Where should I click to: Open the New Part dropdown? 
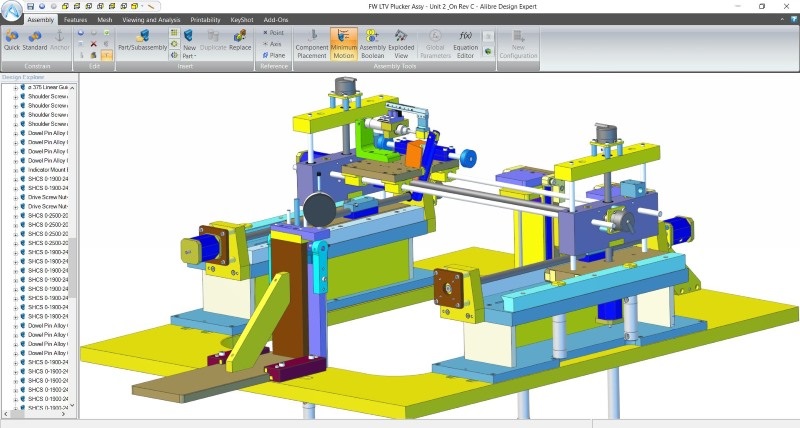[189, 56]
